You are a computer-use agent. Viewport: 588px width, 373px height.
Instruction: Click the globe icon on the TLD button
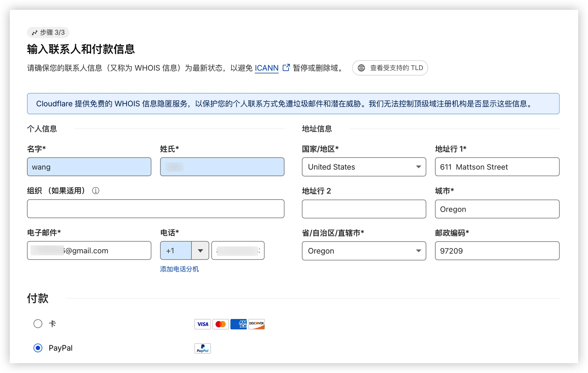coord(361,68)
